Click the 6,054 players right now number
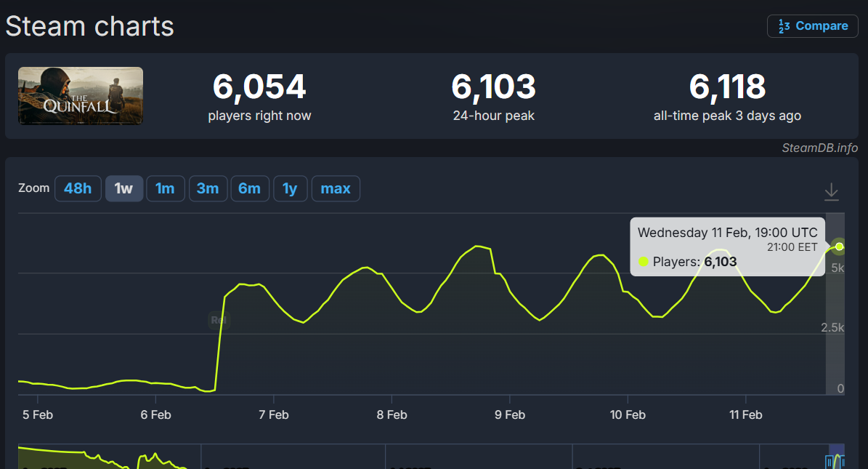Image resolution: width=868 pixels, height=469 pixels. 259,87
